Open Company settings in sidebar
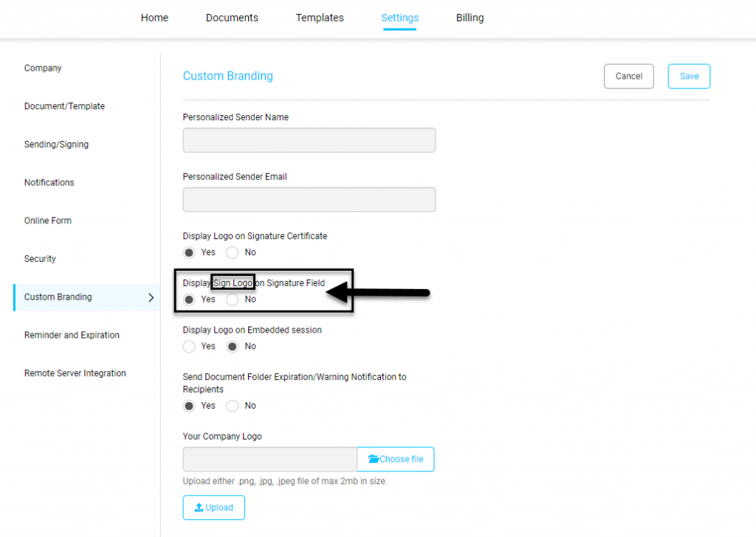 point(43,68)
